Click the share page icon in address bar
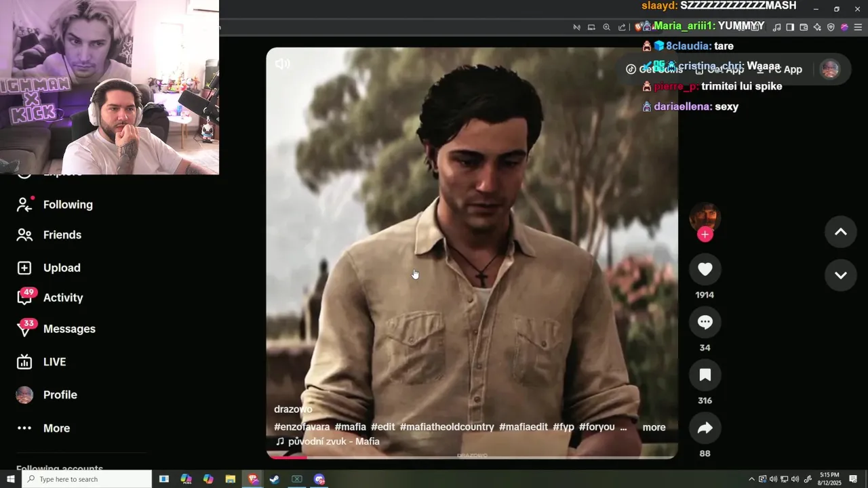 (622, 27)
